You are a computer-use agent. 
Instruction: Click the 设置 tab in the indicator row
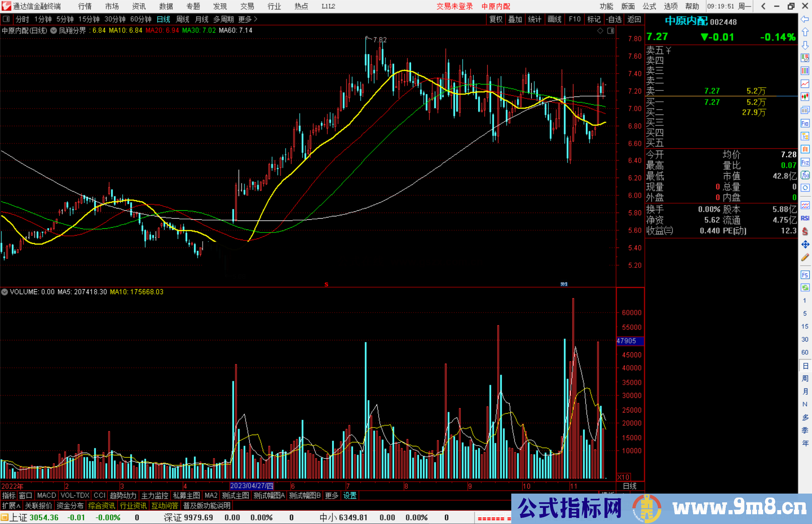pos(350,495)
